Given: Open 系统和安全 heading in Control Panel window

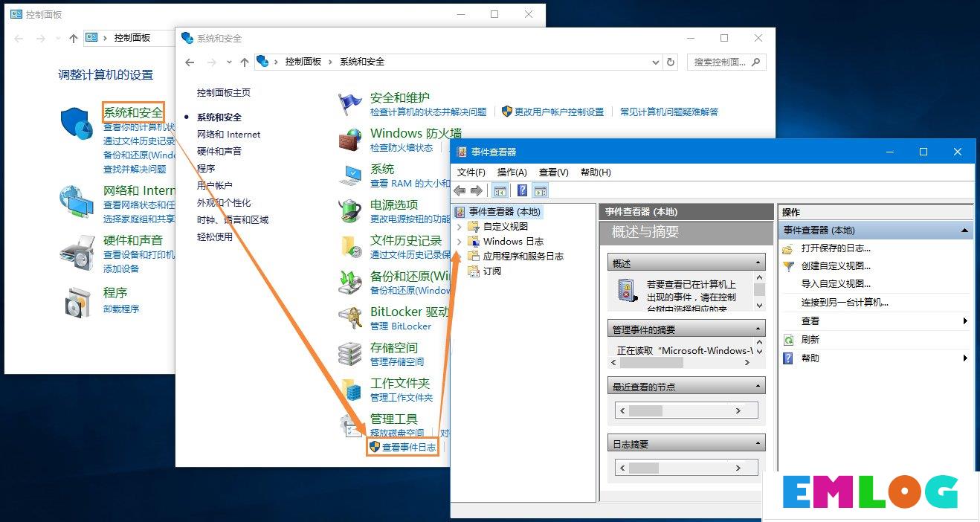Looking at the screenshot, I should [x=133, y=113].
